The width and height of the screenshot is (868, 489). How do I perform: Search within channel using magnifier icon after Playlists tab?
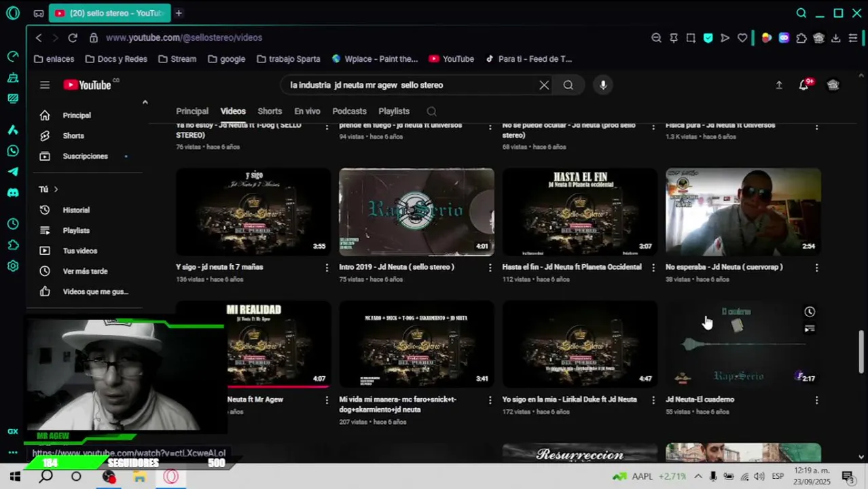[x=431, y=111]
